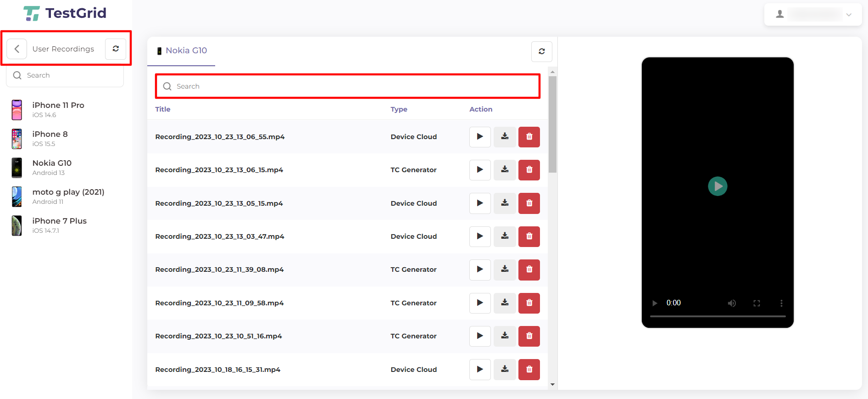
Task: Download Recording_2023_10_23_13_06_15.mp4
Action: click(x=505, y=170)
